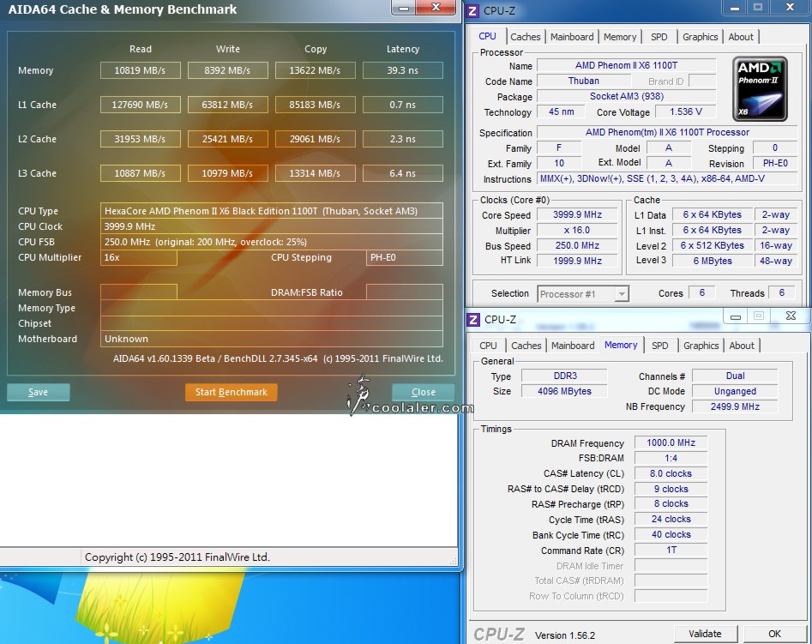
Task: Select the Memory Copy value 13622 MB/s
Action: tap(315, 70)
